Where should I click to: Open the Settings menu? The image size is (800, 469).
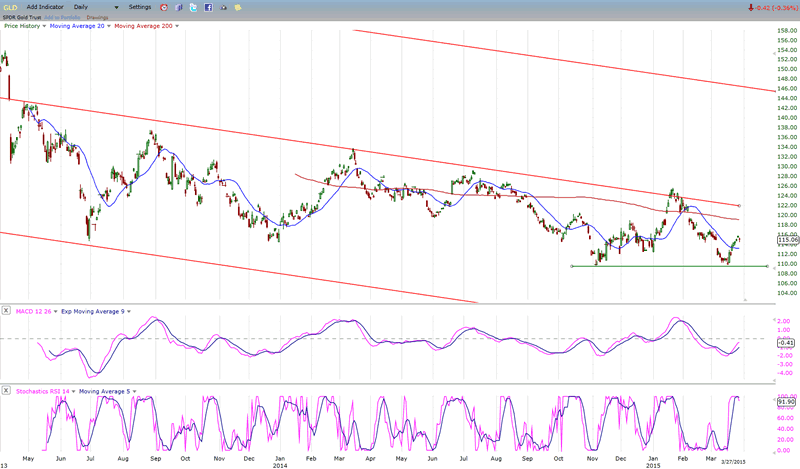(140, 7)
